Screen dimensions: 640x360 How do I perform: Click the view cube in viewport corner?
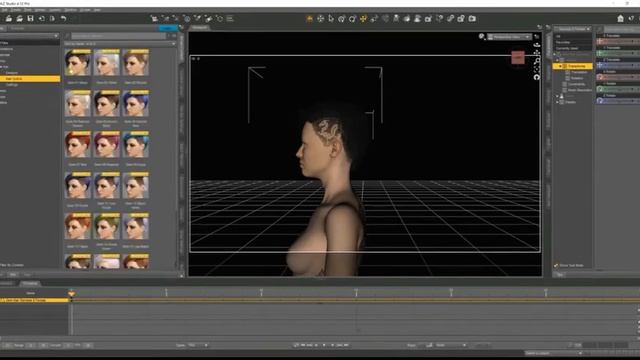coord(518,58)
